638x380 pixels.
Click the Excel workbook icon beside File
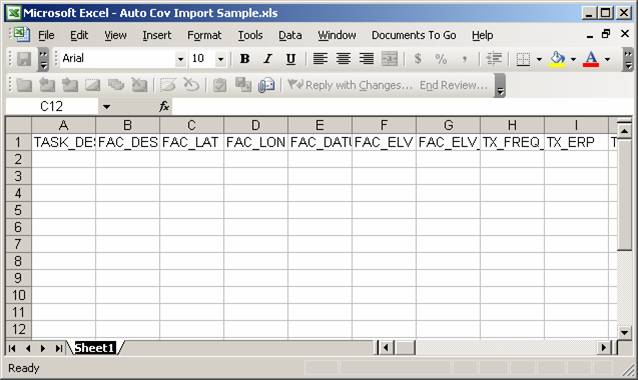(x=22, y=35)
